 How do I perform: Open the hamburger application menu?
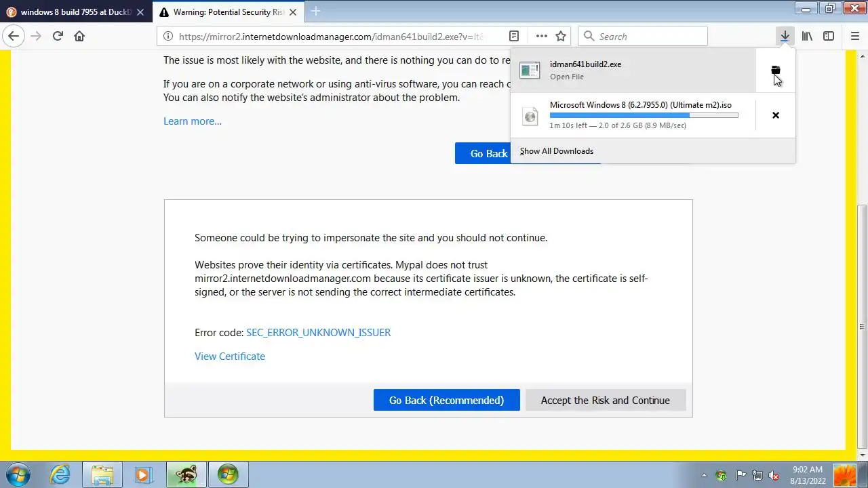coord(854,37)
